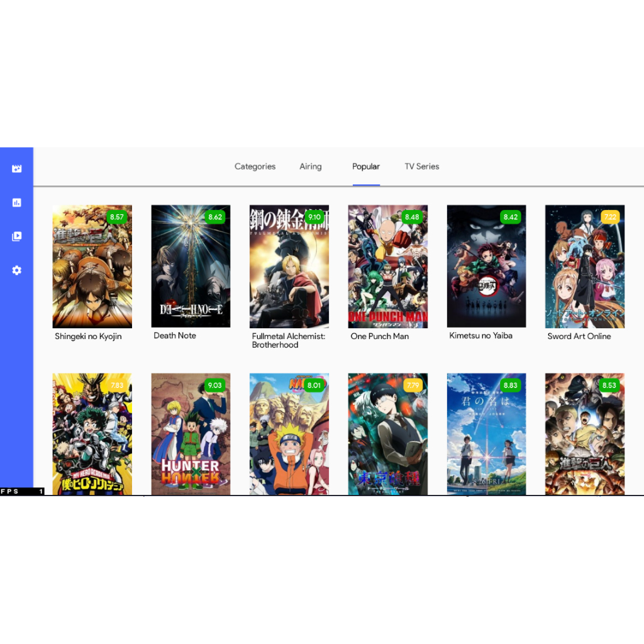Click the 9.03 score badge
Viewport: 644px width, 644px height.
coord(215,386)
